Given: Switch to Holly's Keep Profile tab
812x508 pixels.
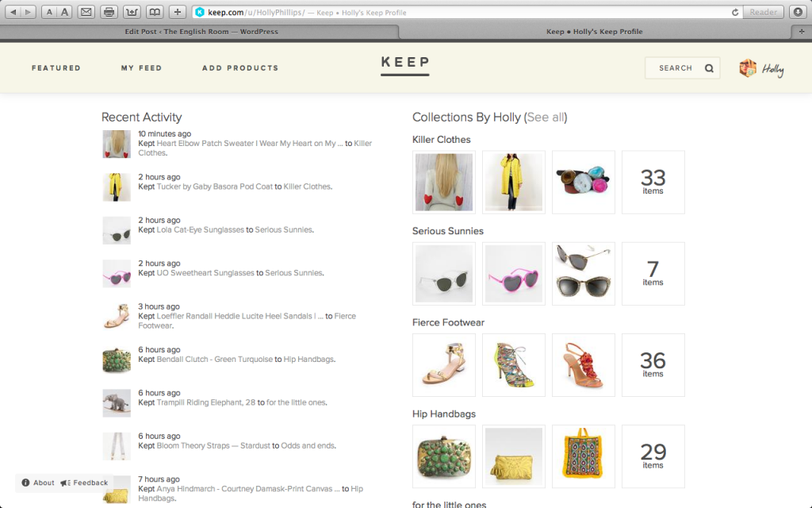Looking at the screenshot, I should (x=595, y=32).
